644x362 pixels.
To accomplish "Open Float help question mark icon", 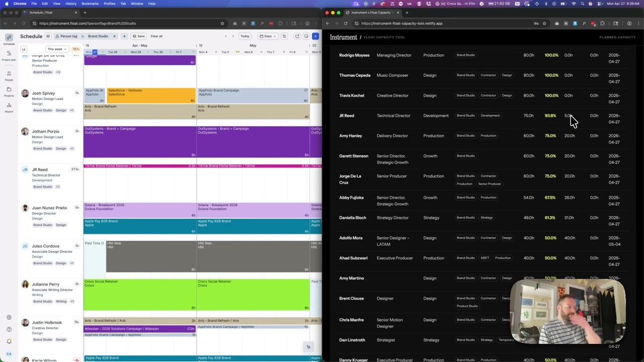I will pos(9,329).
